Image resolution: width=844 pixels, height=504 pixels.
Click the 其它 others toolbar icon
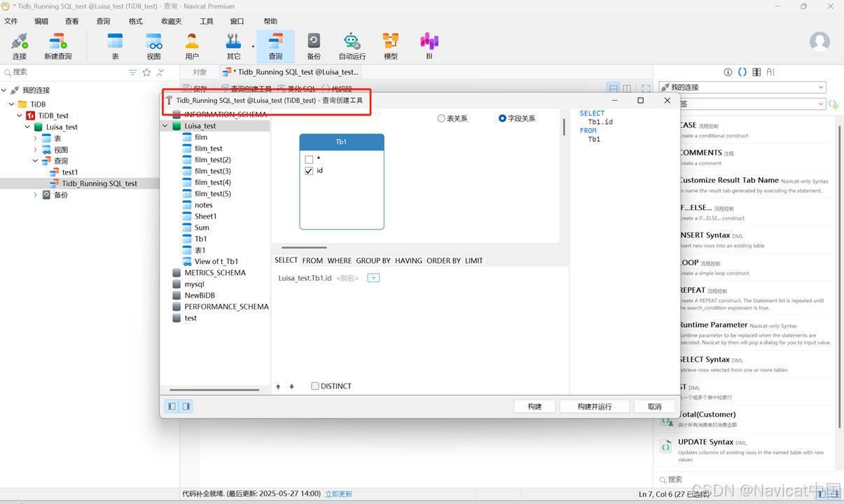point(233,46)
